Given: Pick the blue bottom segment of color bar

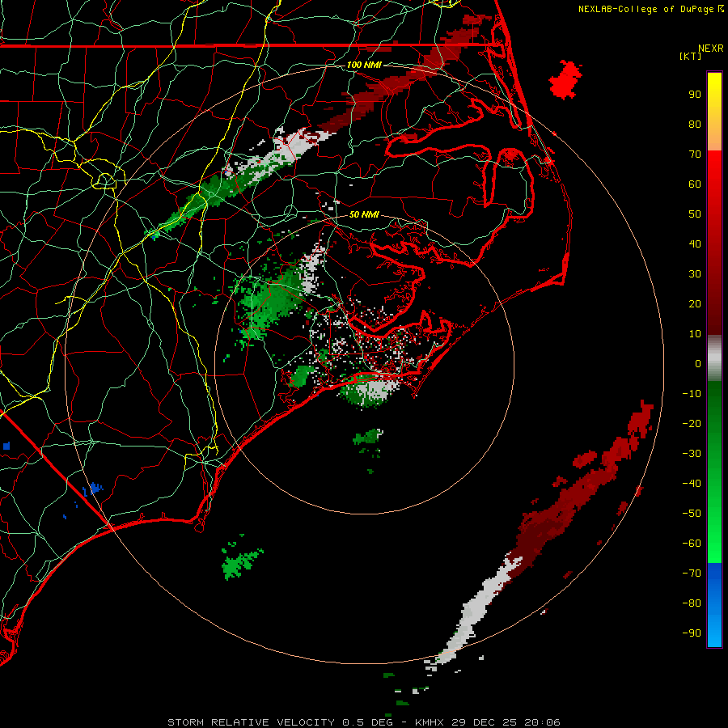Looking at the screenshot, I should tap(714, 605).
